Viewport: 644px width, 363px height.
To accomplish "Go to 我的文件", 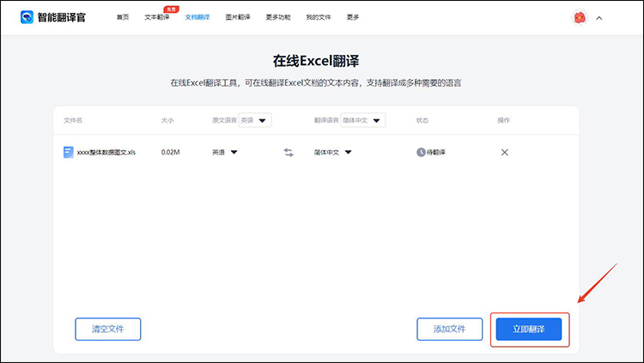I will 319,17.
